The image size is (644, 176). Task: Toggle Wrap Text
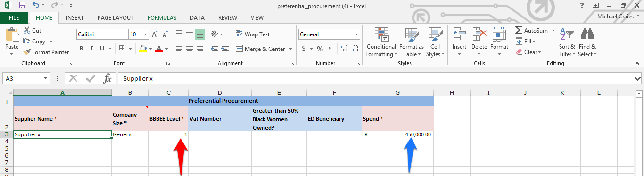coord(253,34)
